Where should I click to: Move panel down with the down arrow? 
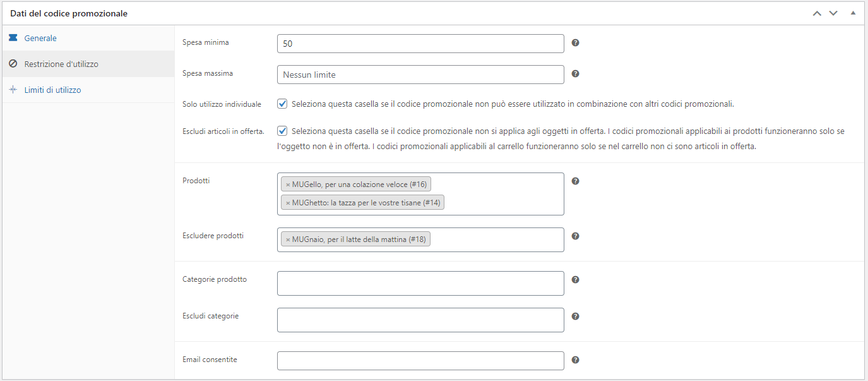click(x=833, y=13)
